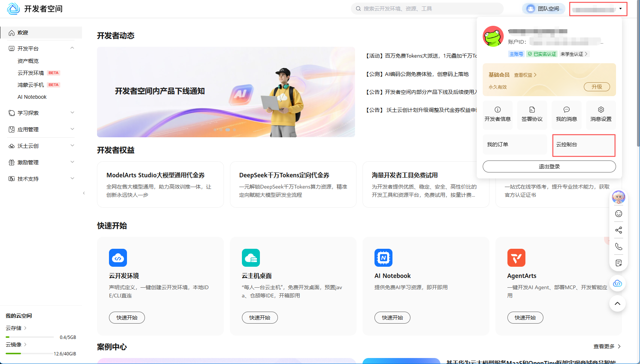This screenshot has height=364, width=640.
Task: Open the 海量开发者工具免费试用 card
Action: [x=426, y=184]
